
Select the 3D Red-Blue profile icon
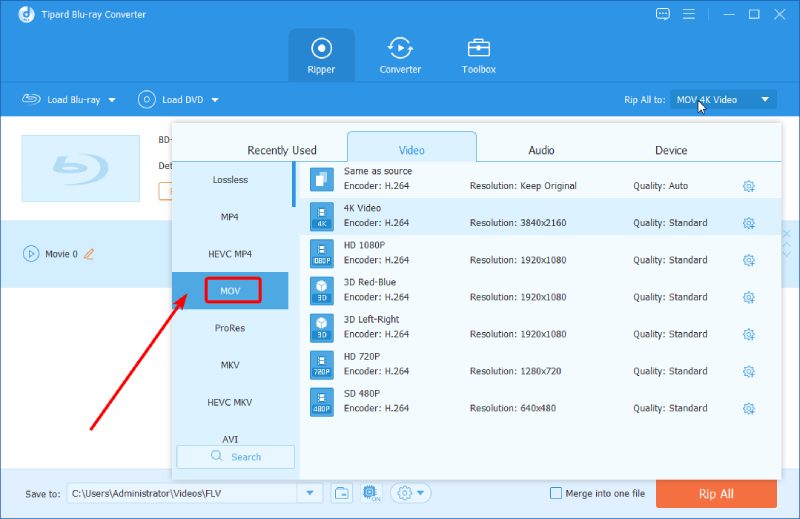point(322,290)
